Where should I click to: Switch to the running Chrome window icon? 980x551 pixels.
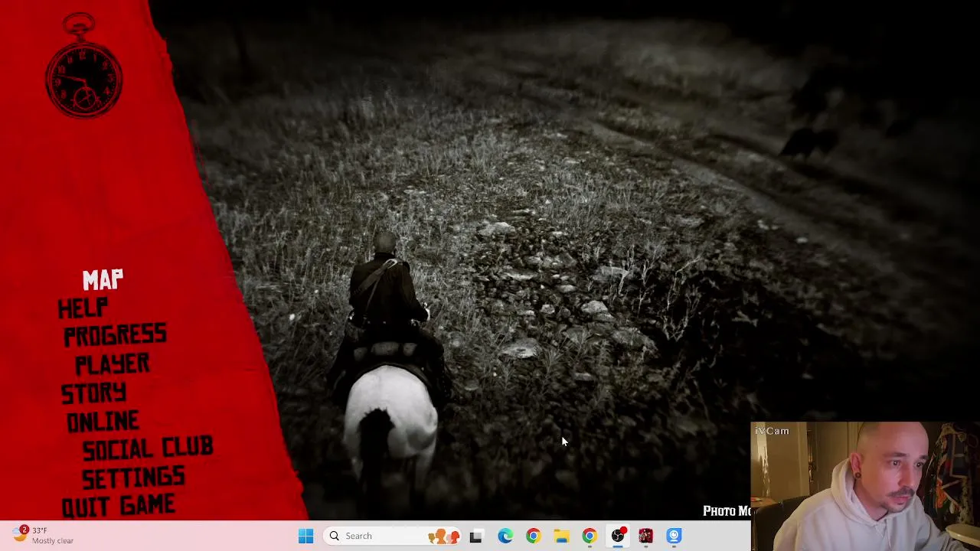coord(590,536)
